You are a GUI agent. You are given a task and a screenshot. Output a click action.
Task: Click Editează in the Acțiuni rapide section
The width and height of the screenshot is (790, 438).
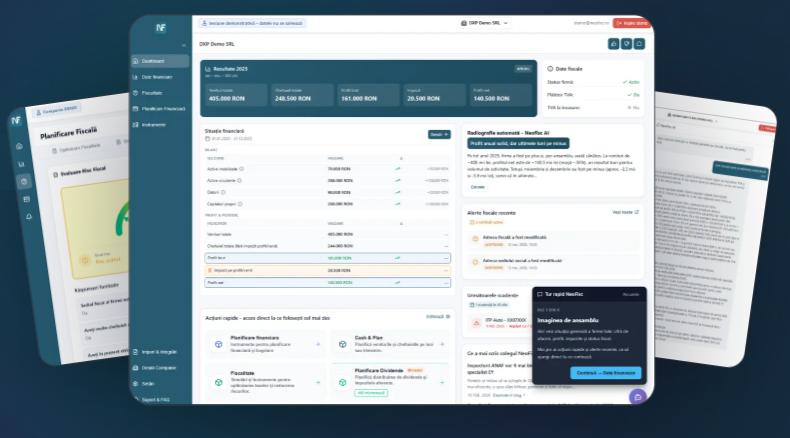[438, 317]
